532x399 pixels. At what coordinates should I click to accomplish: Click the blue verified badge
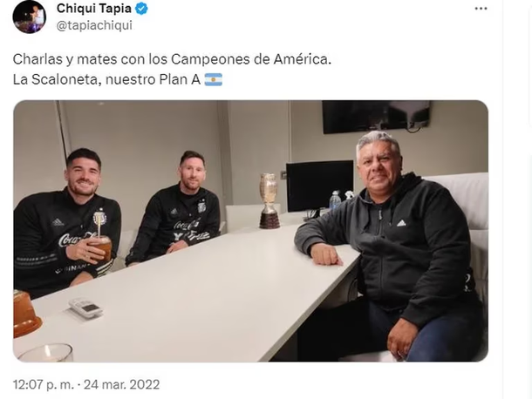[x=142, y=9]
